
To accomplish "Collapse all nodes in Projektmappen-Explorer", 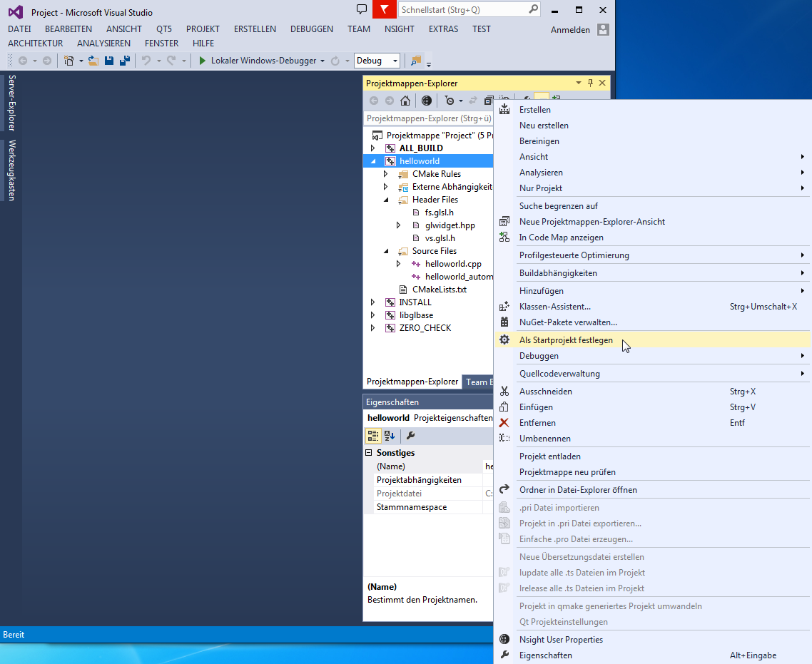I will (488, 101).
